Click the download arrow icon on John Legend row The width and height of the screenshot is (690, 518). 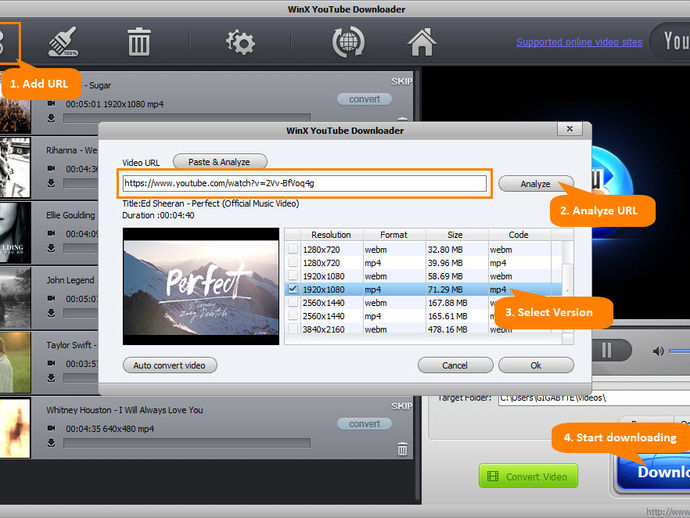pos(51,313)
